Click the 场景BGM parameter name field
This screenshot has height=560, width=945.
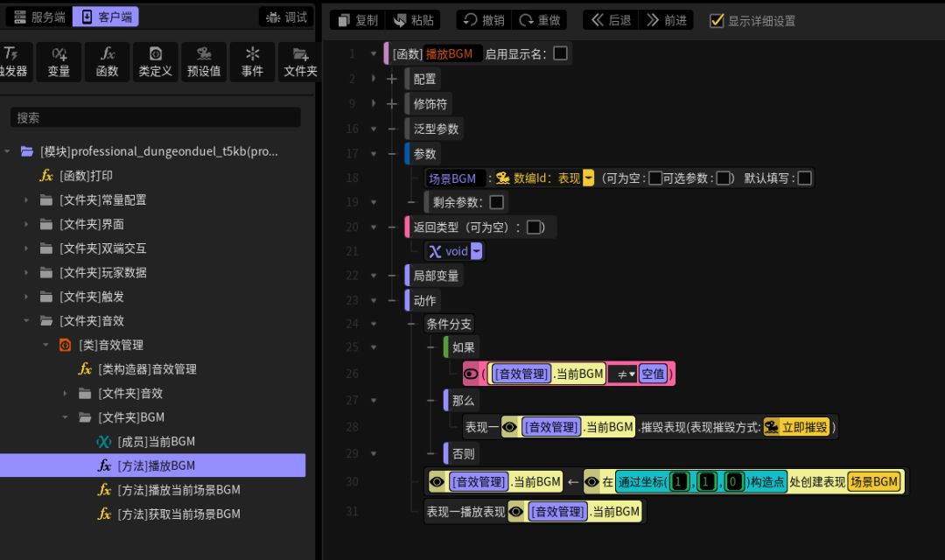point(456,178)
